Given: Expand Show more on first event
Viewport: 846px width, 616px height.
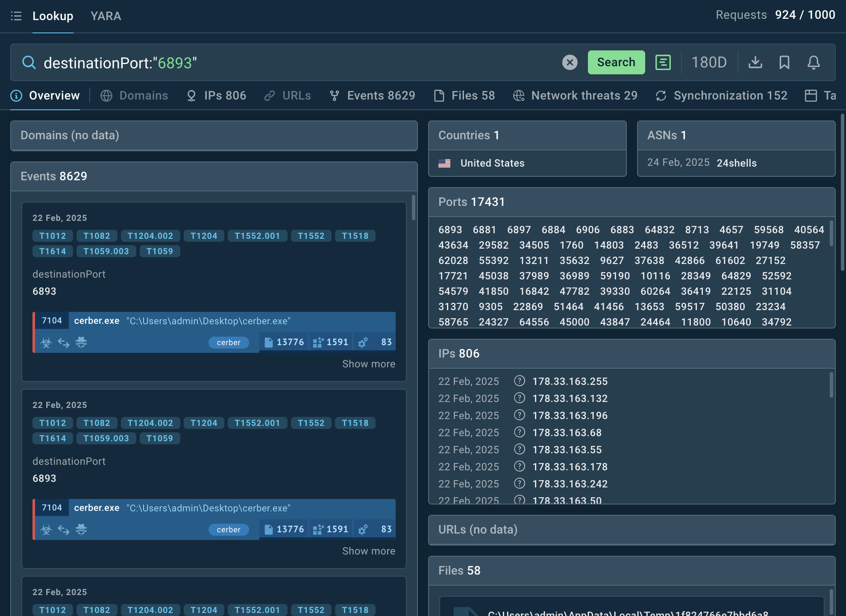Looking at the screenshot, I should tap(368, 364).
